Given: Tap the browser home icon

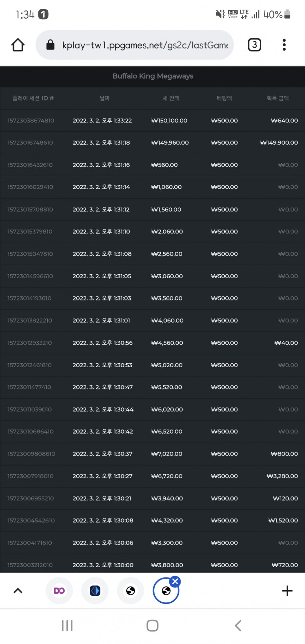Looking at the screenshot, I should (x=18, y=45).
